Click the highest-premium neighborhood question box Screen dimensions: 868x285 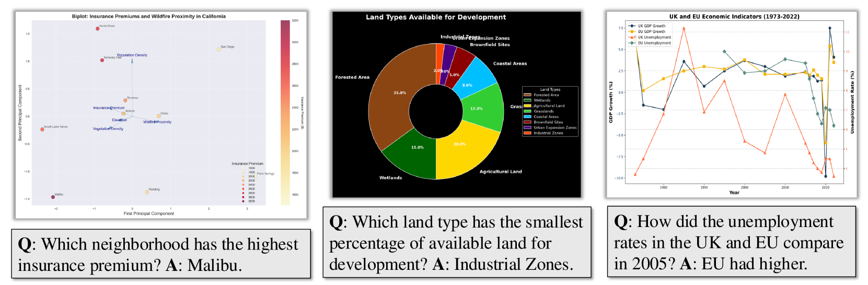pos(161,254)
